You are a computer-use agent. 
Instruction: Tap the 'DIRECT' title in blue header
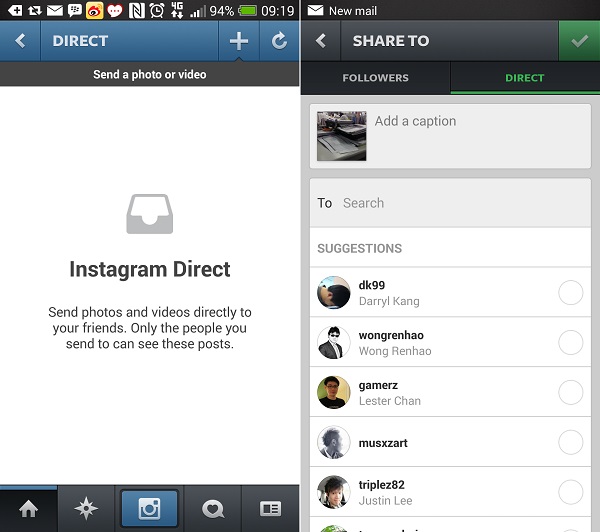[80, 41]
